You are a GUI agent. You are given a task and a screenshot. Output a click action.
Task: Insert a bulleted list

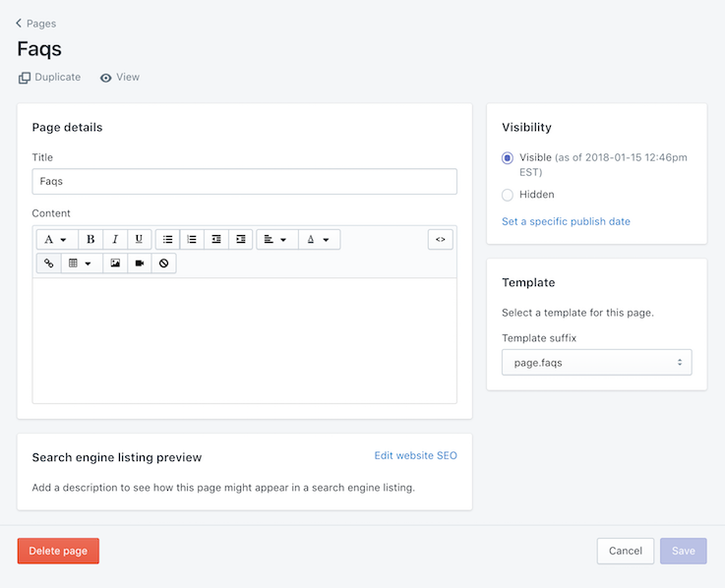click(168, 239)
